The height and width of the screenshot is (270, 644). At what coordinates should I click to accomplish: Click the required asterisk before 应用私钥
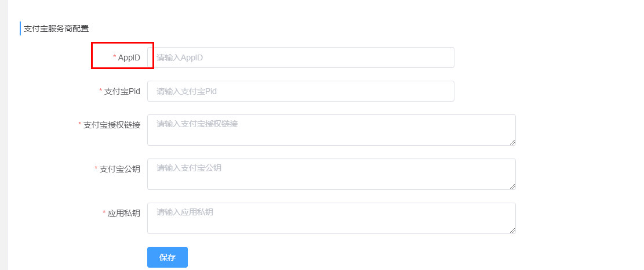tap(104, 213)
